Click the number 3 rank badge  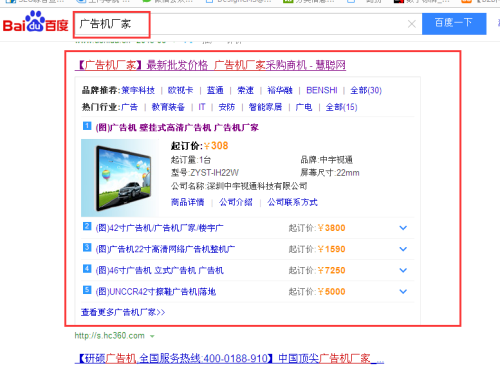87,247
